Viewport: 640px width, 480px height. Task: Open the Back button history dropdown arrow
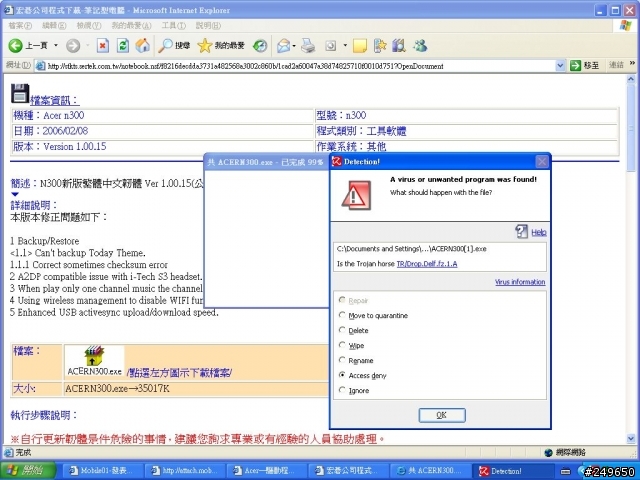pos(56,45)
